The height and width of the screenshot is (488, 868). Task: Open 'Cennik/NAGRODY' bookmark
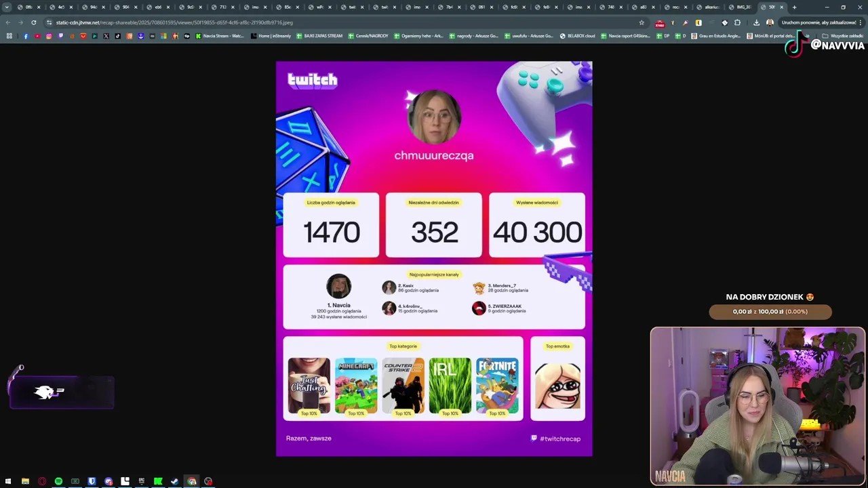(x=368, y=36)
